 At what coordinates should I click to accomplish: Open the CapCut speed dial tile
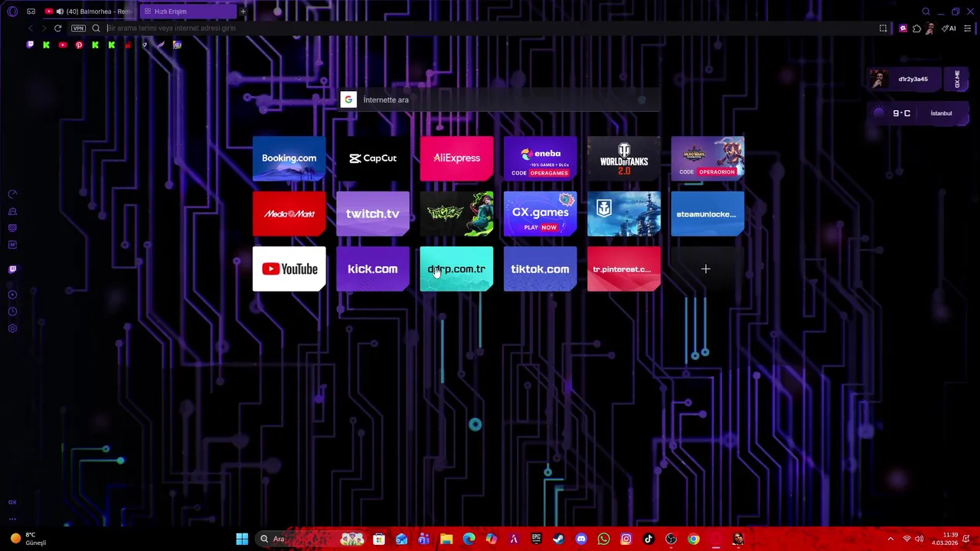coord(373,158)
